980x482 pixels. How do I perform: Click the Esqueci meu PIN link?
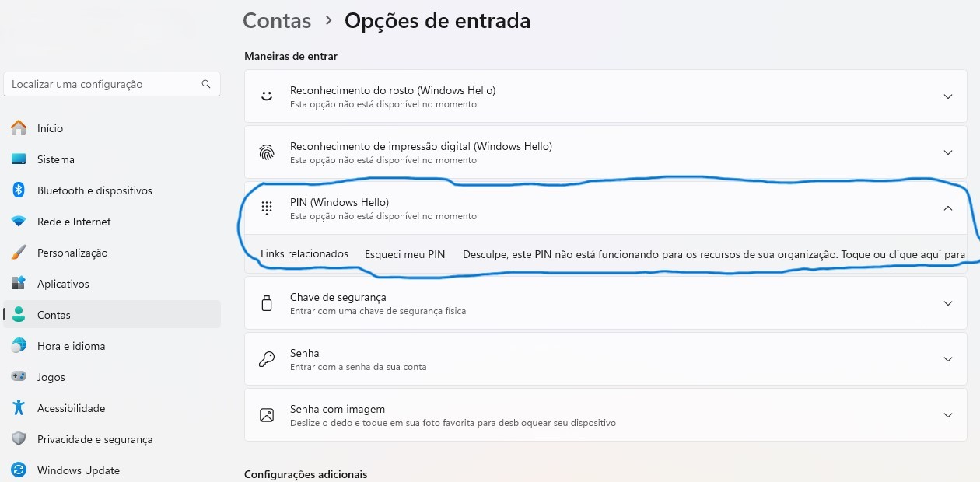(404, 254)
